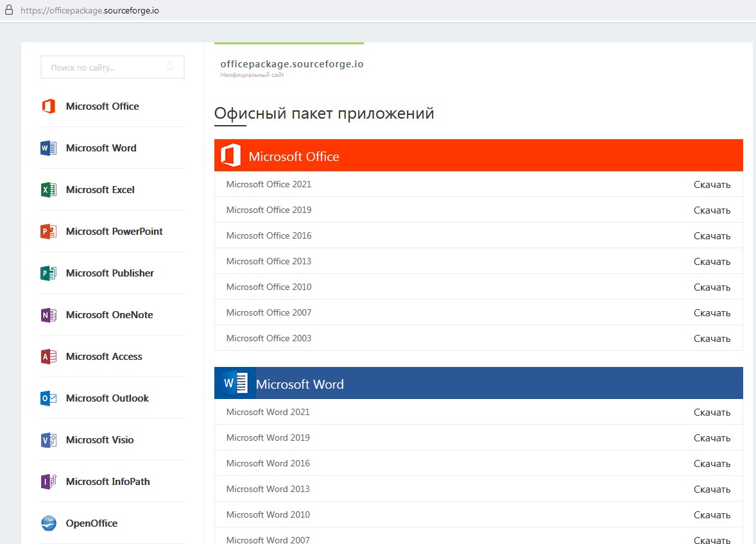Click the orange Microsoft Office section header

point(478,156)
